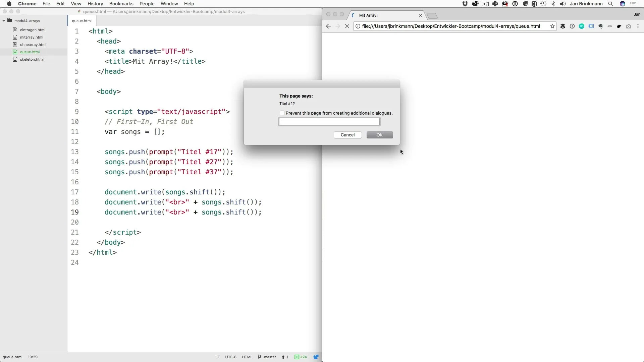Click the HTML grammar selector
The height and width of the screenshot is (362, 644).
point(247,357)
